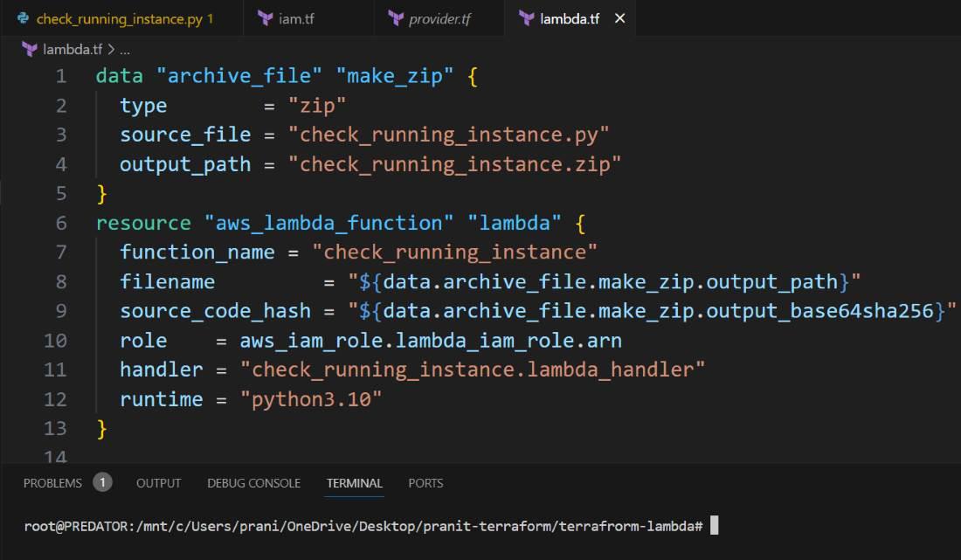Open the check_running_instance.py tab
Screen dimensions: 961x560
tap(121, 18)
